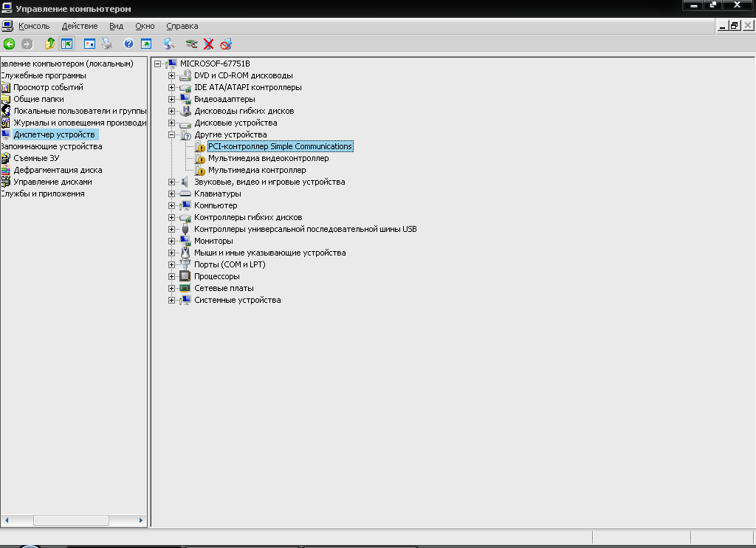Open the Действие menu
The image size is (756, 548).
(80, 26)
